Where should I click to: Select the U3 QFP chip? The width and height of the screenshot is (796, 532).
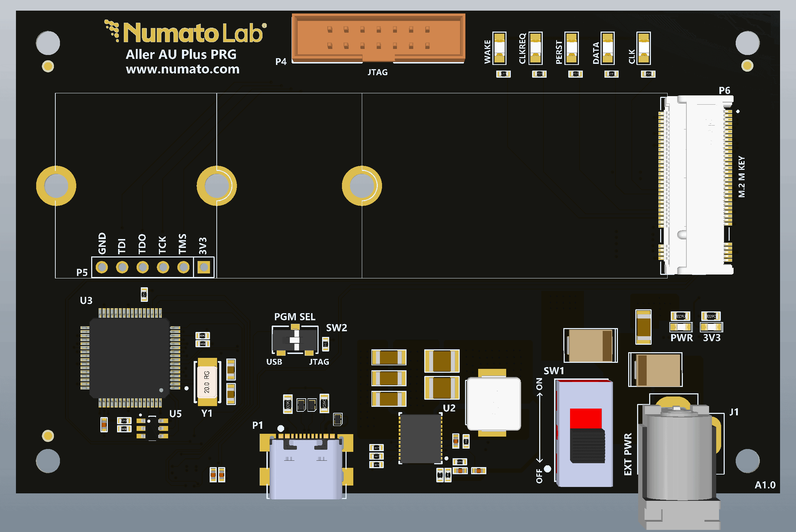coord(129,358)
